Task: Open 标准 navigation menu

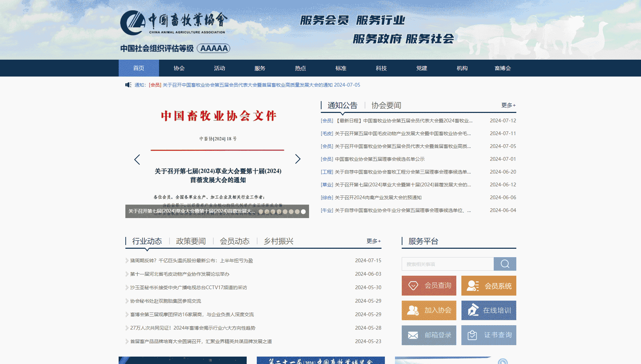Action: 341,68
